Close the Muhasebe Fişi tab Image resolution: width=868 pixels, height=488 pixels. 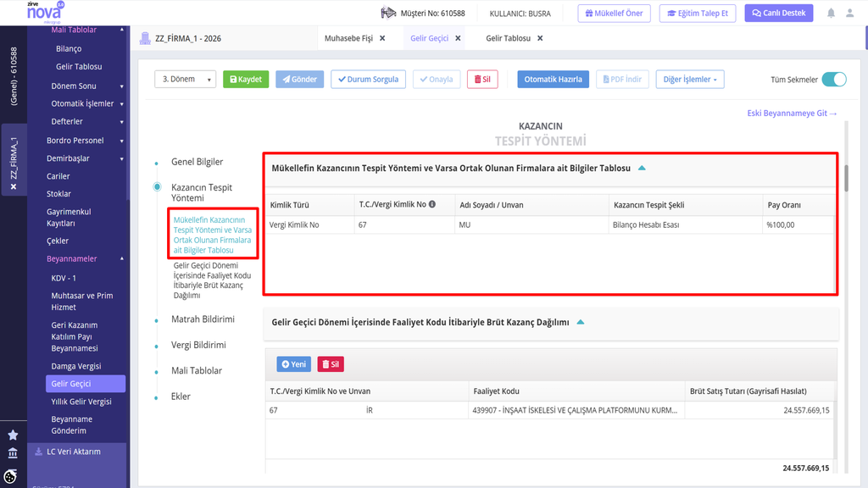click(x=382, y=38)
